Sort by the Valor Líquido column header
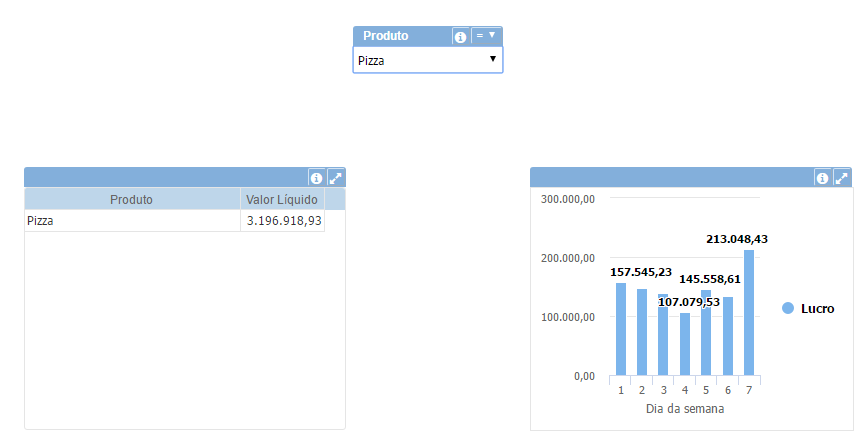865x445 pixels. (282, 200)
